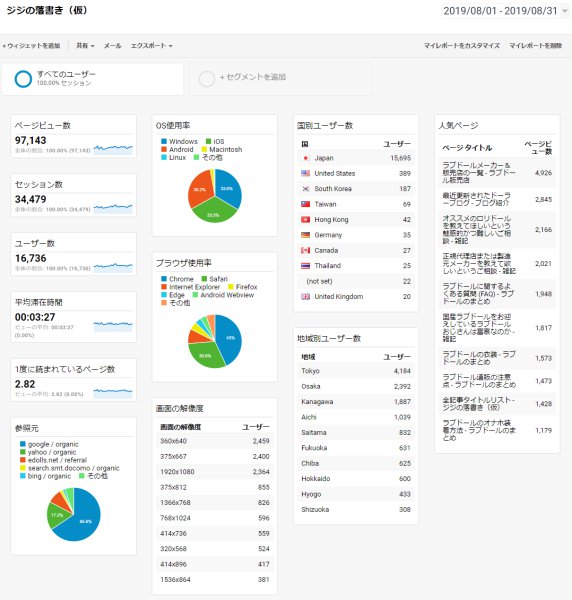Click the South Korea flag icon
This screenshot has height=600, width=572.
pos(305,189)
